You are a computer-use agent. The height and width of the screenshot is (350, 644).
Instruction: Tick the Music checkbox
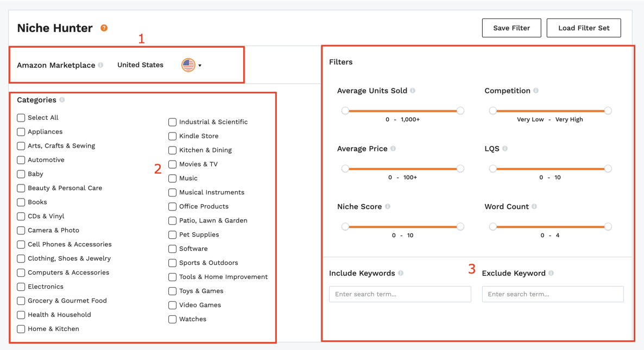tap(173, 178)
